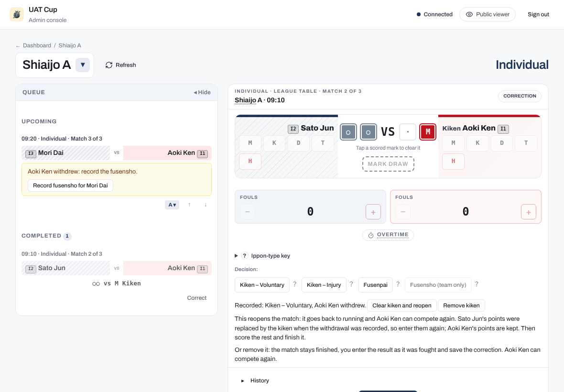
Task: Award Do (D) to Aoki Ken
Action: 502,143
